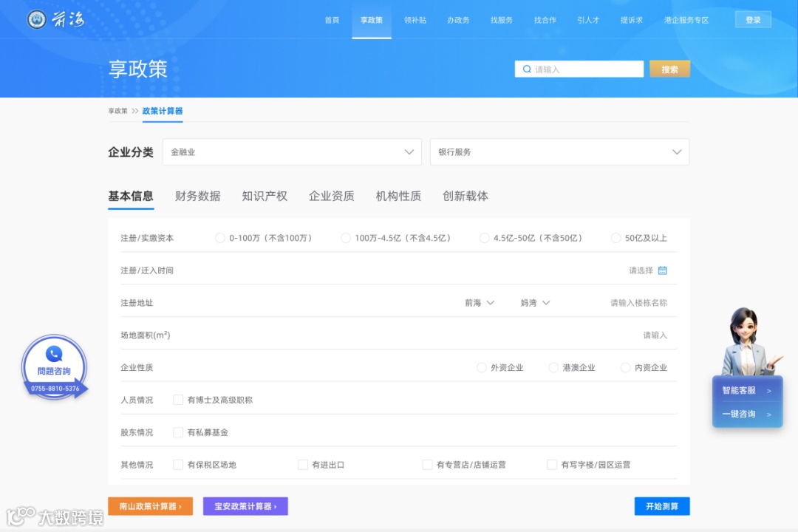Viewport: 798px width, 532px height.
Task: Click 引人才 in navigation bar
Action: point(588,20)
